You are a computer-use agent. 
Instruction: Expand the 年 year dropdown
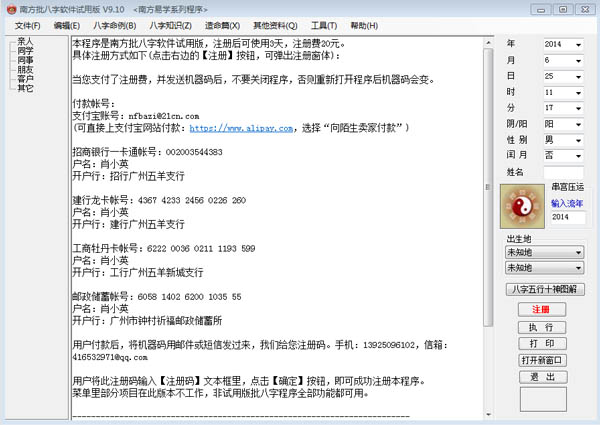tap(578, 45)
